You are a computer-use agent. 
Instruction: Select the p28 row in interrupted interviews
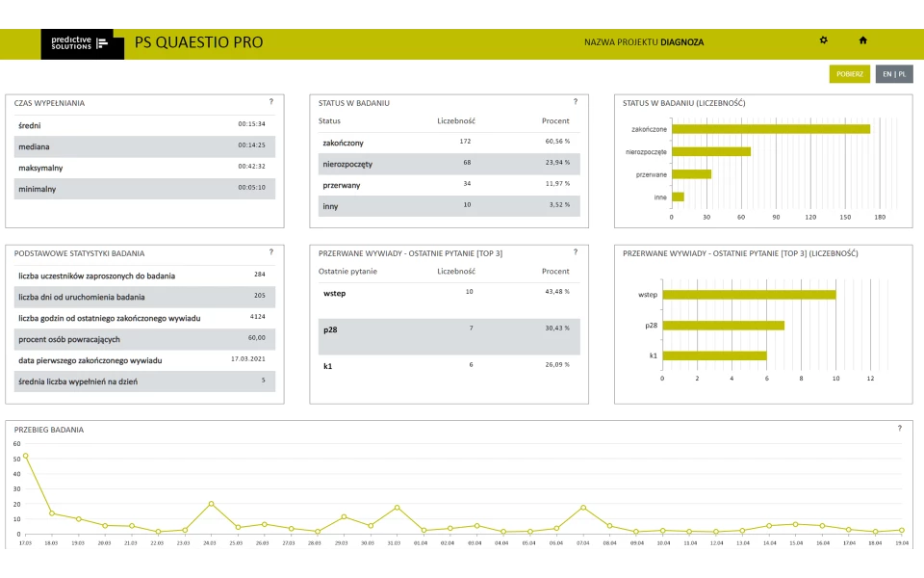click(449, 329)
